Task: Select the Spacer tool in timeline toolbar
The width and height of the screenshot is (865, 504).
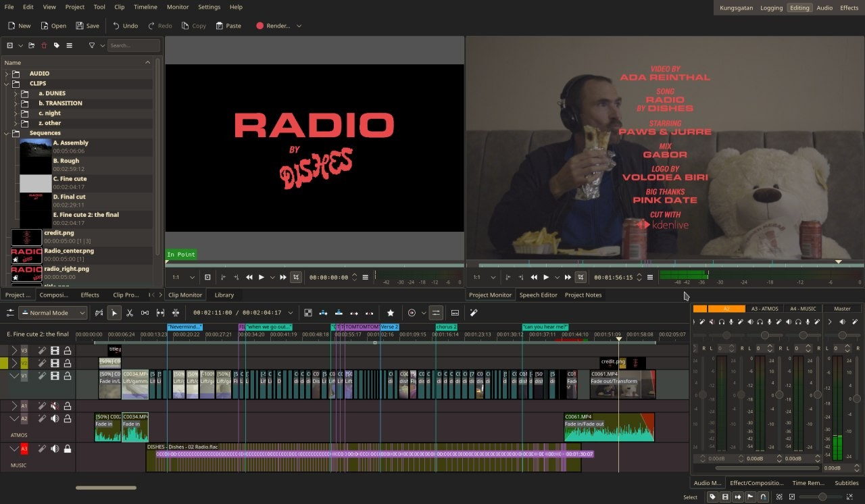Action: click(145, 313)
